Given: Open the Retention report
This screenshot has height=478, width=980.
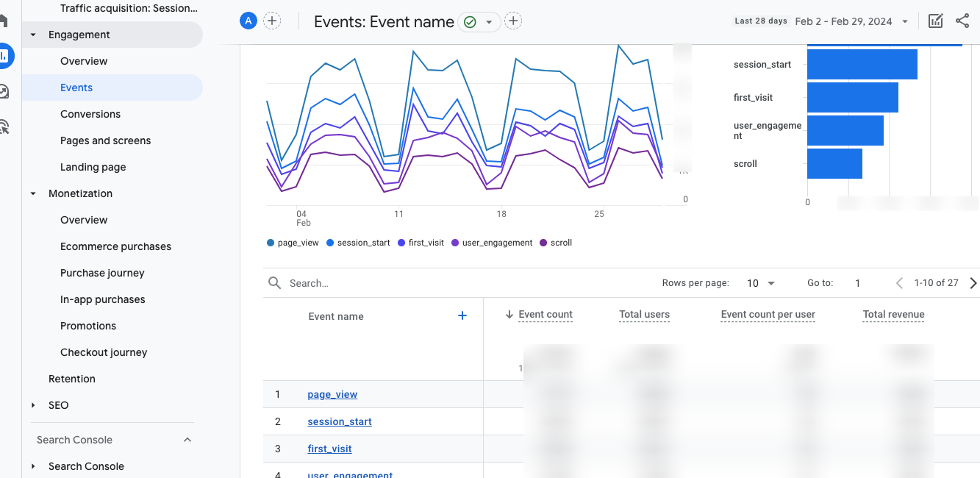Looking at the screenshot, I should 72,379.
